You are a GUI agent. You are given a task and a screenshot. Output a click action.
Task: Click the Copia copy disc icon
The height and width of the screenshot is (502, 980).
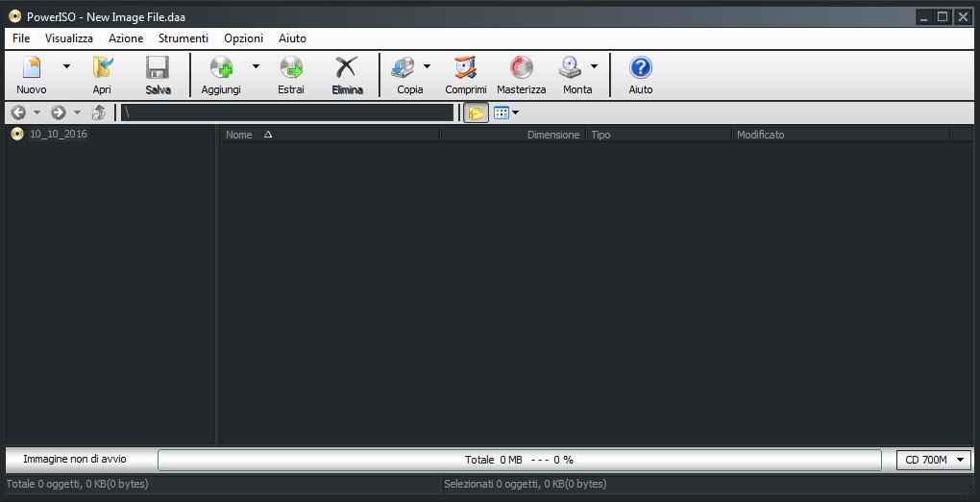click(x=404, y=67)
